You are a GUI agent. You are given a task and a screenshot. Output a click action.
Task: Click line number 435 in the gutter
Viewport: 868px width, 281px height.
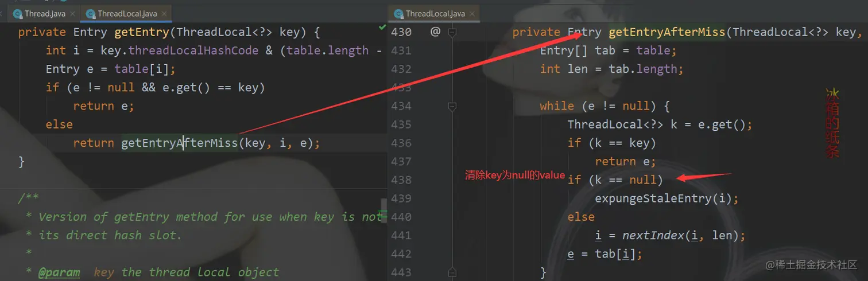point(401,124)
